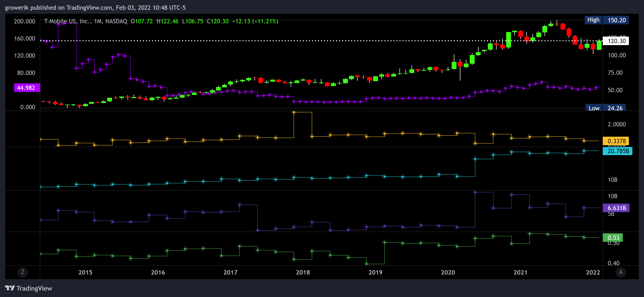Click the 2019 label on time axis
The height and width of the screenshot is (297, 644).
pos(375,272)
